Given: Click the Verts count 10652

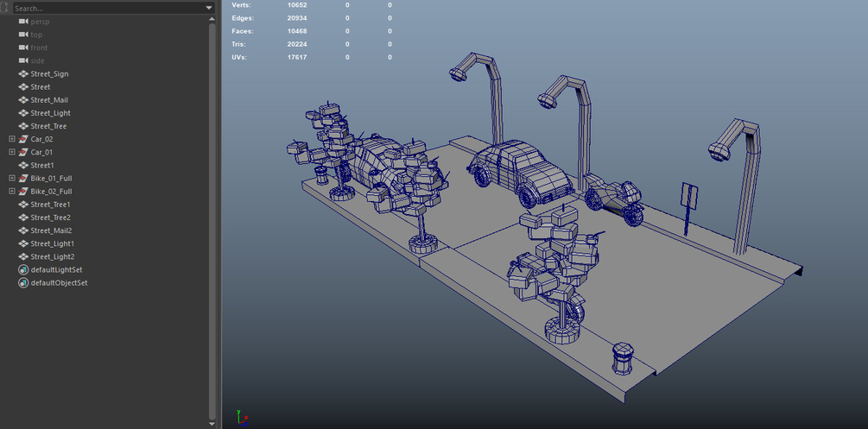Looking at the screenshot, I should pyautogui.click(x=297, y=5).
